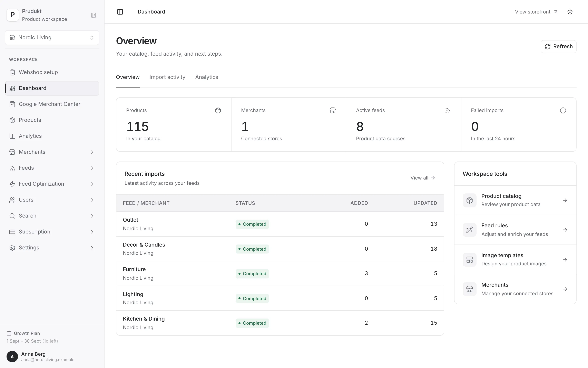The width and height of the screenshot is (588, 368).
Task: Open the Nordic Living store selector
Action: 52,37
